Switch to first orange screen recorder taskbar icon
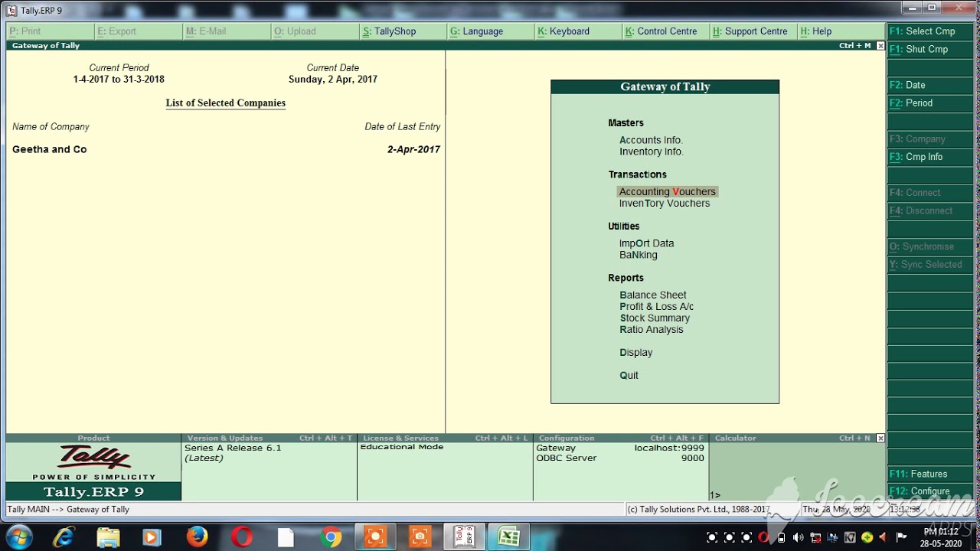 (x=375, y=537)
